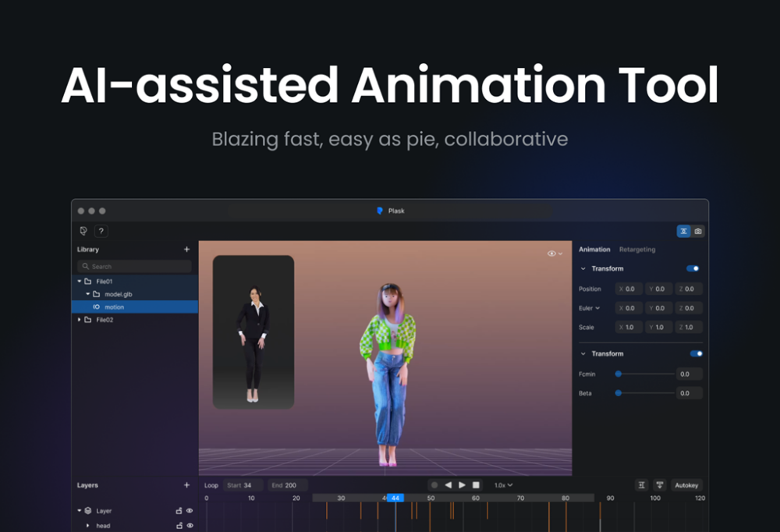Click the File01 folder icon
780x532 pixels.
coord(88,281)
